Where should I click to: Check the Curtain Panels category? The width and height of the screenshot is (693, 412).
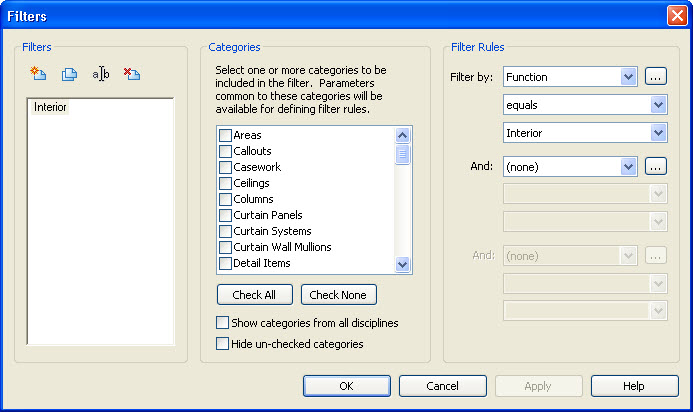pos(225,215)
